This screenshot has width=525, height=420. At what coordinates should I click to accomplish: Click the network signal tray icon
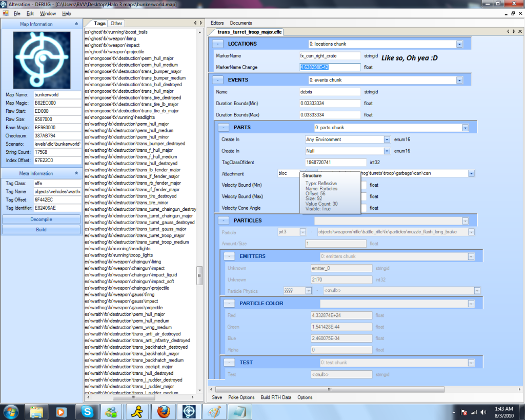coord(473,412)
